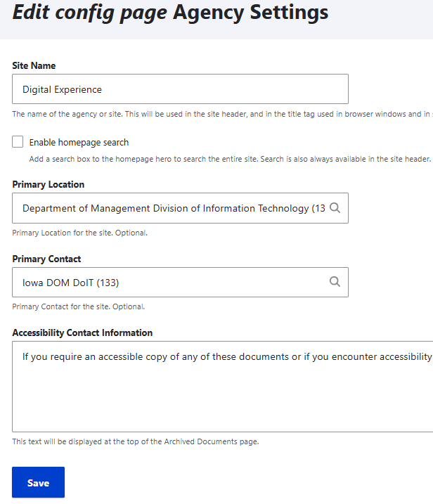Click the Site Name field label
The image size is (433, 504).
[x=34, y=65]
